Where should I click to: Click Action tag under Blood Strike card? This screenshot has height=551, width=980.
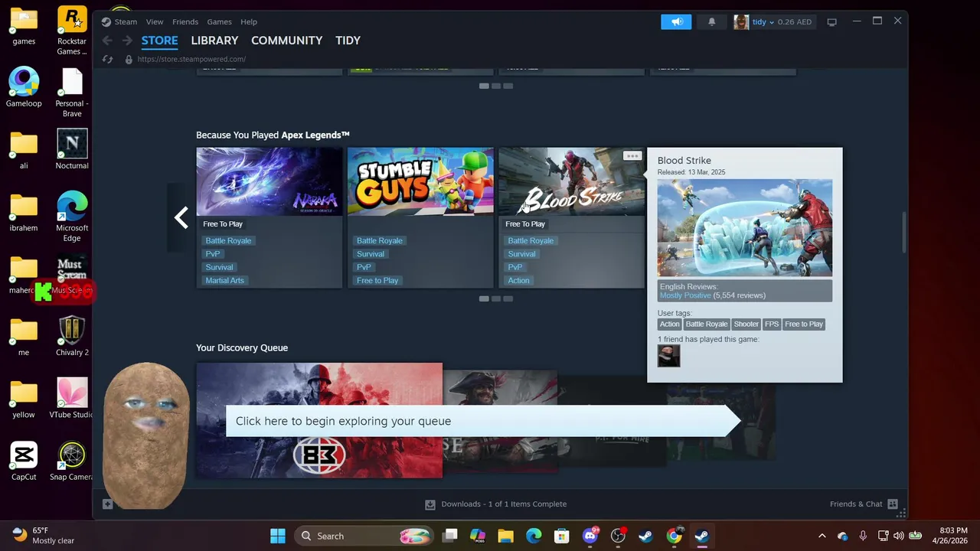518,280
